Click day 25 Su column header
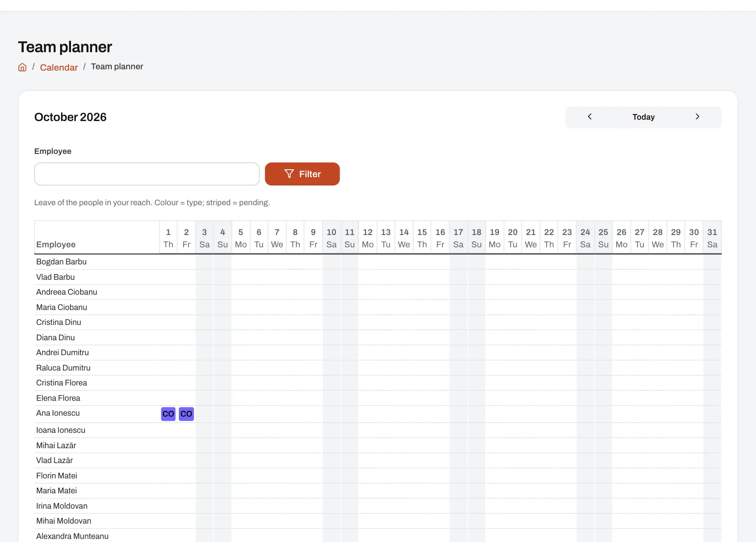Viewport: 756px width, 542px height. coord(603,238)
